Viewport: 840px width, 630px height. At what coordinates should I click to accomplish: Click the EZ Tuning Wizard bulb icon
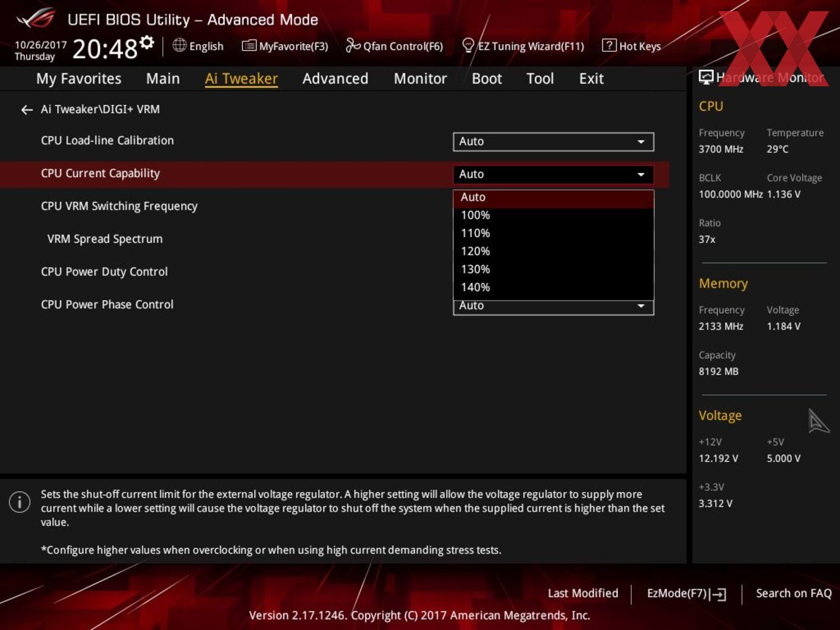click(x=468, y=45)
